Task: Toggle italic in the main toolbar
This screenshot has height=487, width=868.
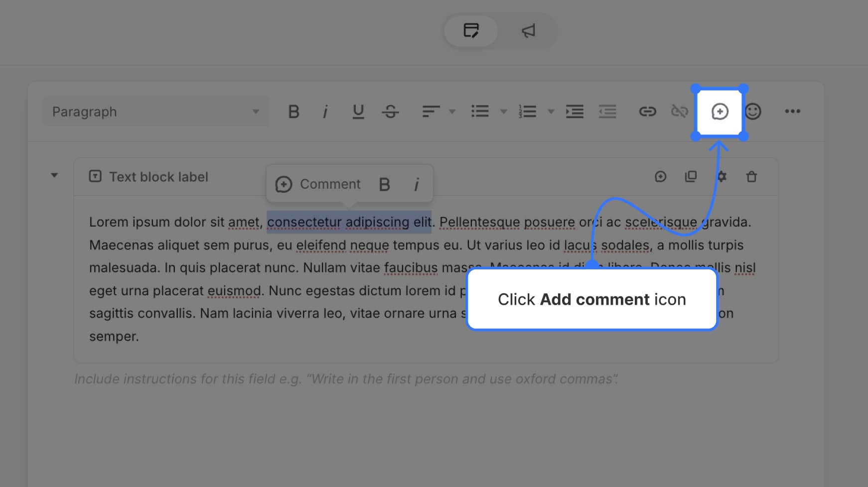Action: coord(325,112)
